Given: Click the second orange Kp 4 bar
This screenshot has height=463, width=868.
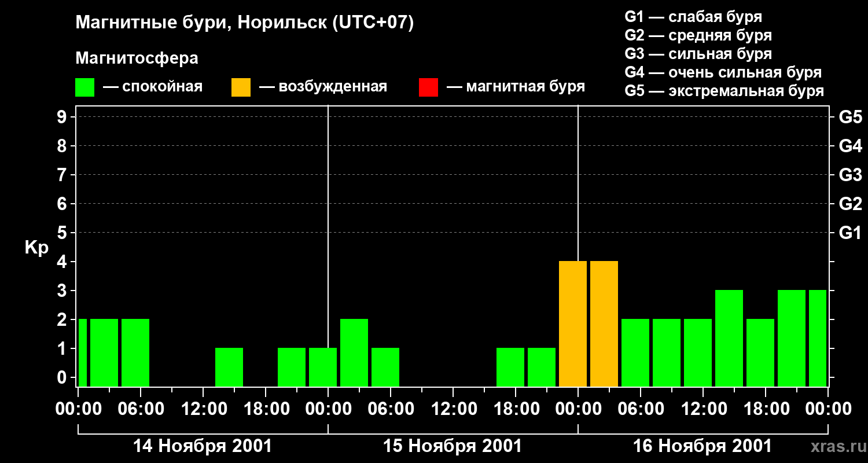Looking at the screenshot, I should tap(604, 324).
